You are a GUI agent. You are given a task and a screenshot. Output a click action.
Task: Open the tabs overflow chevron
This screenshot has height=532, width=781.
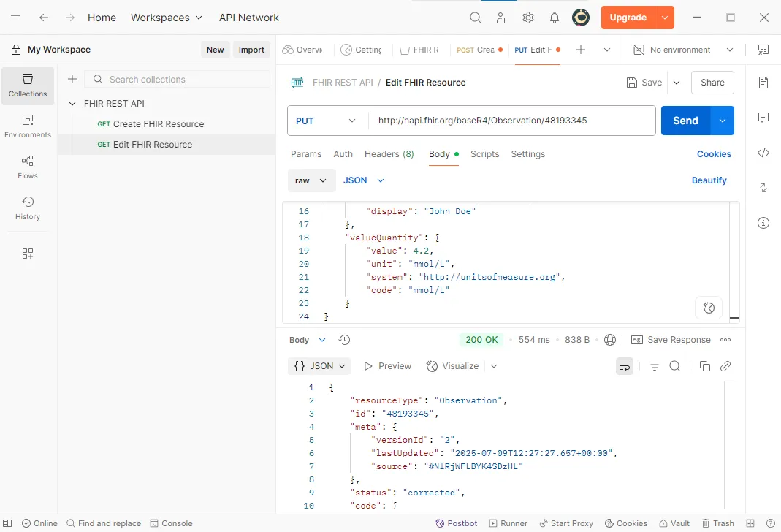(x=606, y=49)
